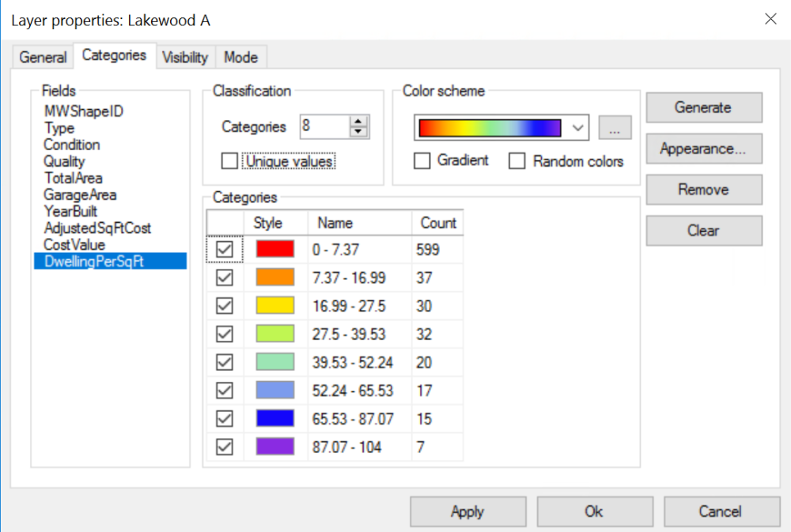Click the Categories spinner up arrow
This screenshot has width=791, height=532.
point(358,123)
